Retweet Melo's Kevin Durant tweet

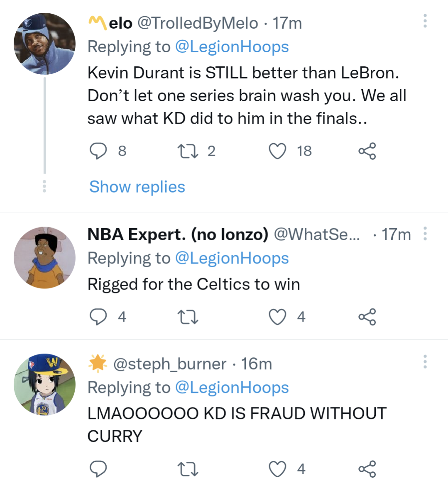coord(188,151)
